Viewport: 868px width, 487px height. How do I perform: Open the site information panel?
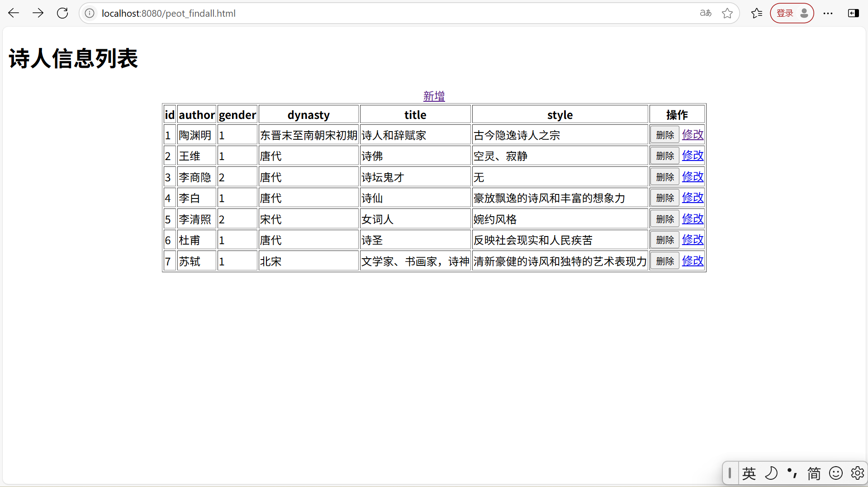pos(89,13)
